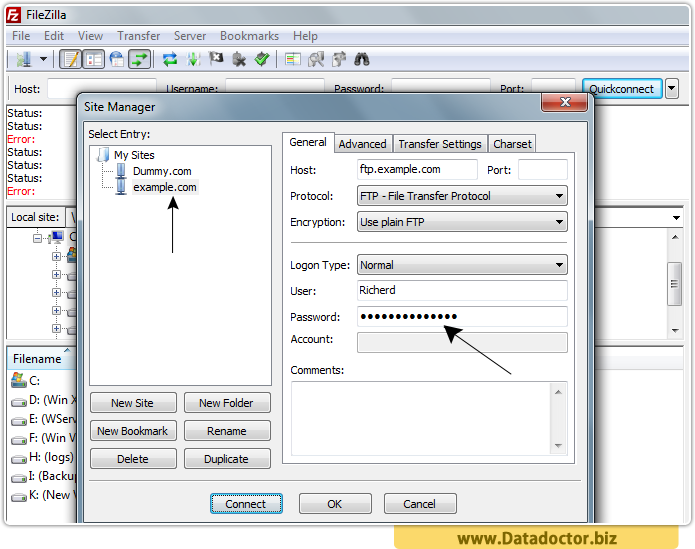This screenshot has height=549, width=695.
Task: Select the H: (logs) drive entry
Action: click(x=43, y=457)
